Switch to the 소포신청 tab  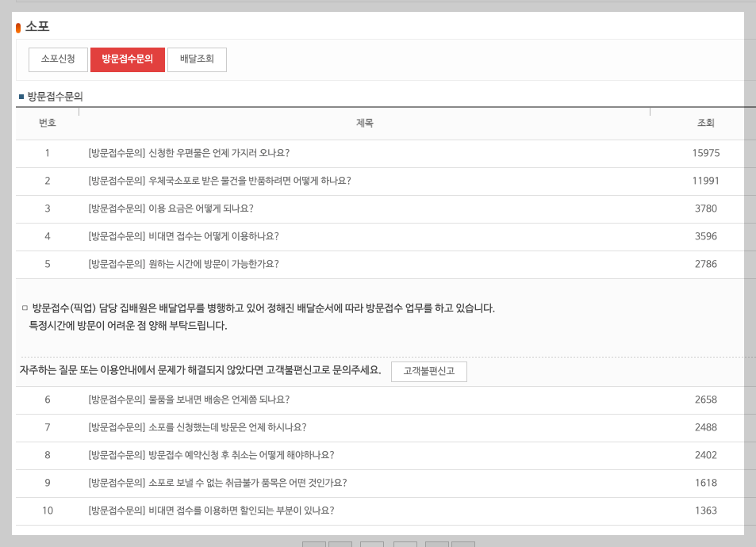(x=57, y=59)
